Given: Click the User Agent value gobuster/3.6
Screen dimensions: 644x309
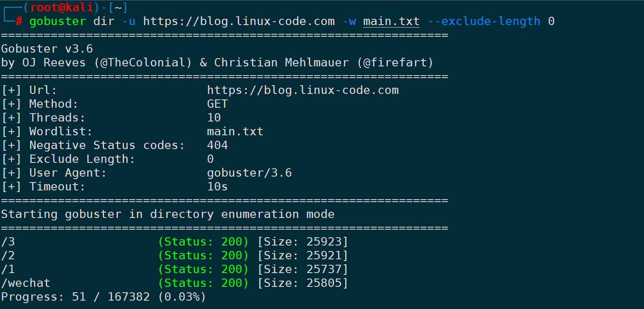Looking at the screenshot, I should point(249,173).
